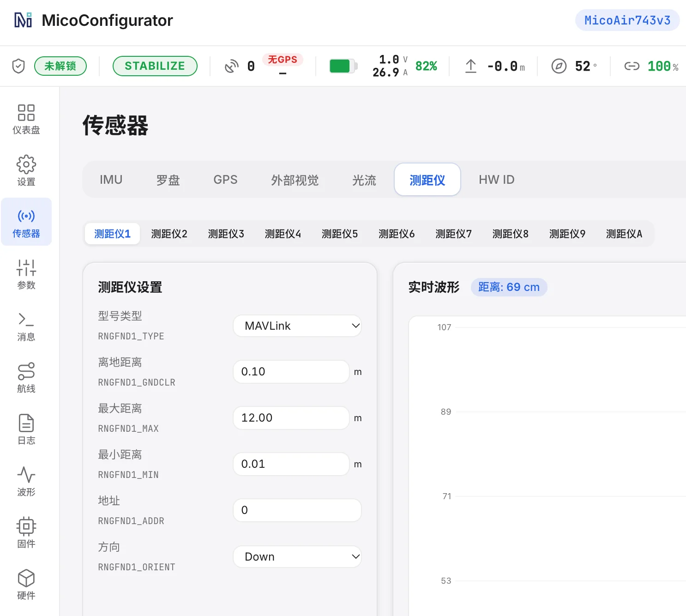Screen dimensions: 686x616
Task: Click the 距离: 69 cm distance badge
Action: coord(509,287)
